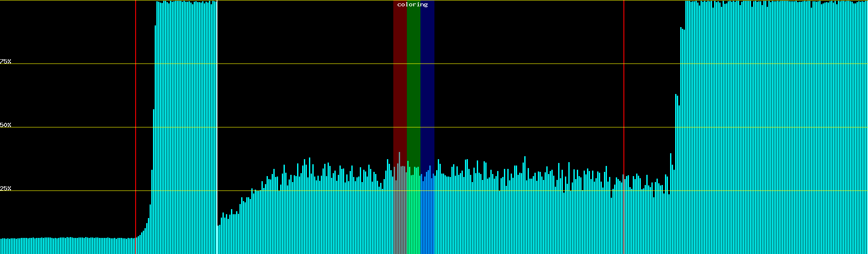
Task: Select the dark green coloring band
Action: (413, 85)
